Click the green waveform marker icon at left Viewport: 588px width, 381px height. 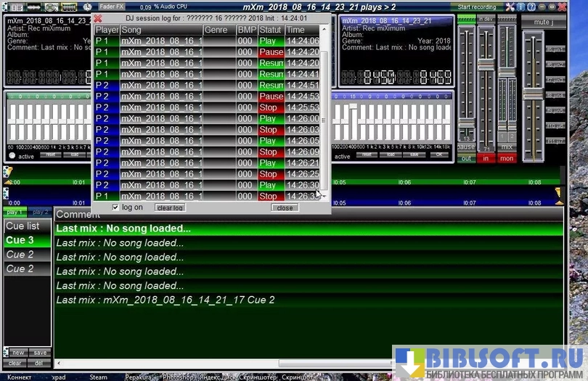tap(8, 173)
